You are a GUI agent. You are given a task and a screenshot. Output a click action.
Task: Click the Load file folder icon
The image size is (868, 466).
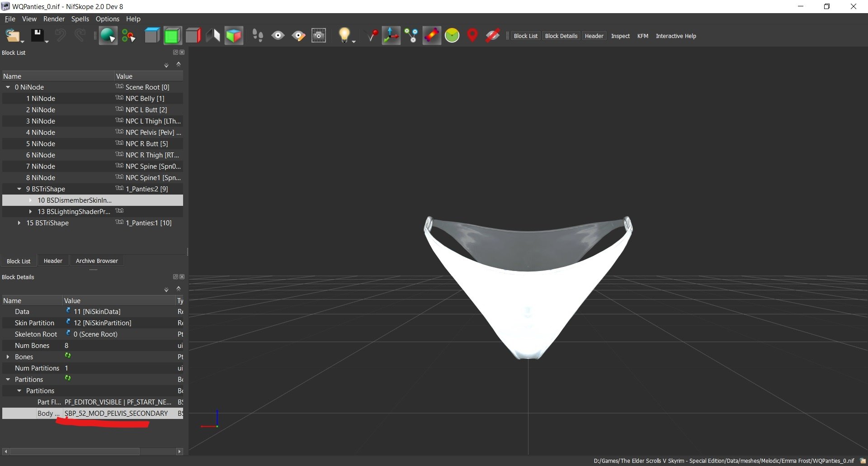tap(12, 35)
